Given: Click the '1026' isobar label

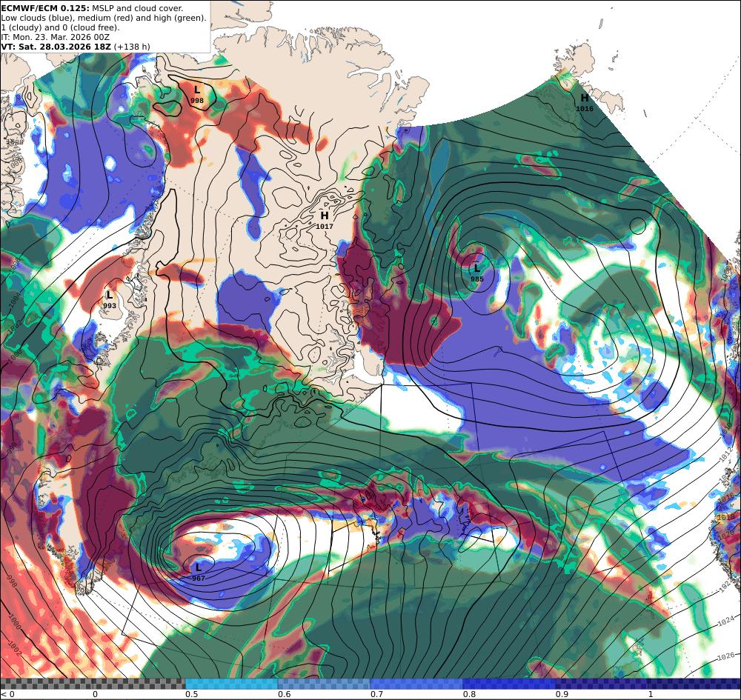Looking at the screenshot, I should tap(725, 656).
